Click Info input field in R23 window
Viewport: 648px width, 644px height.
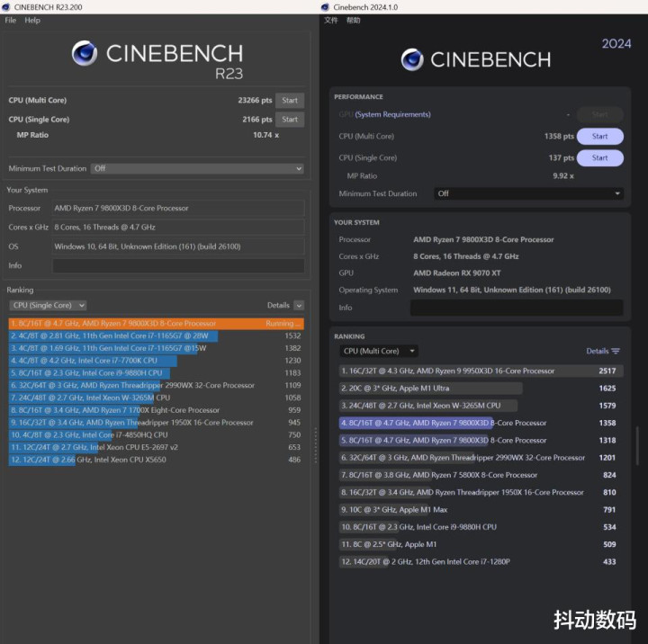pos(178,265)
